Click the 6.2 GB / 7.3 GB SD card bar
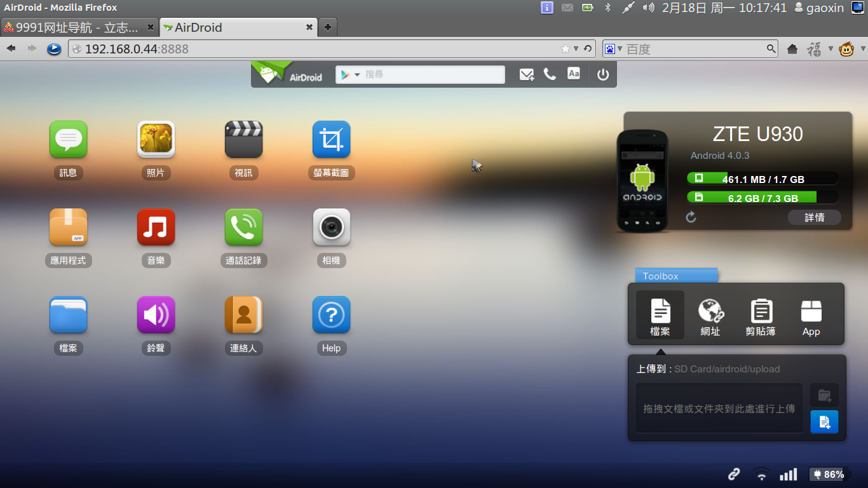 pos(763,198)
